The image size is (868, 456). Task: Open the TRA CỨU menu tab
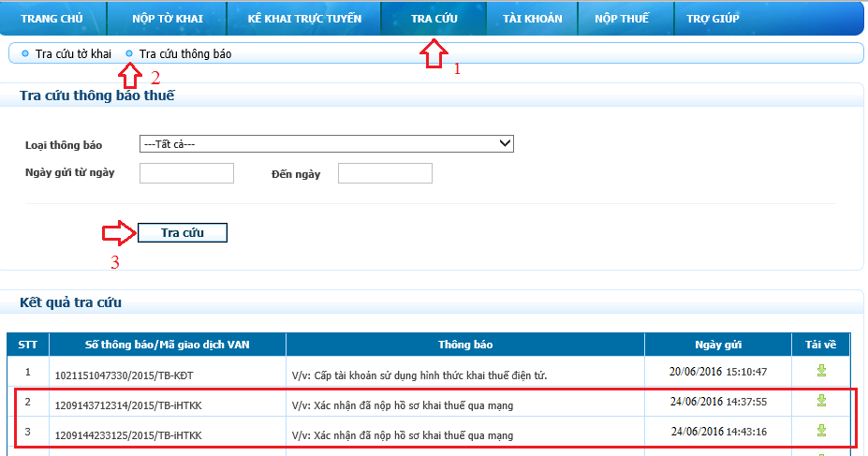(x=434, y=18)
